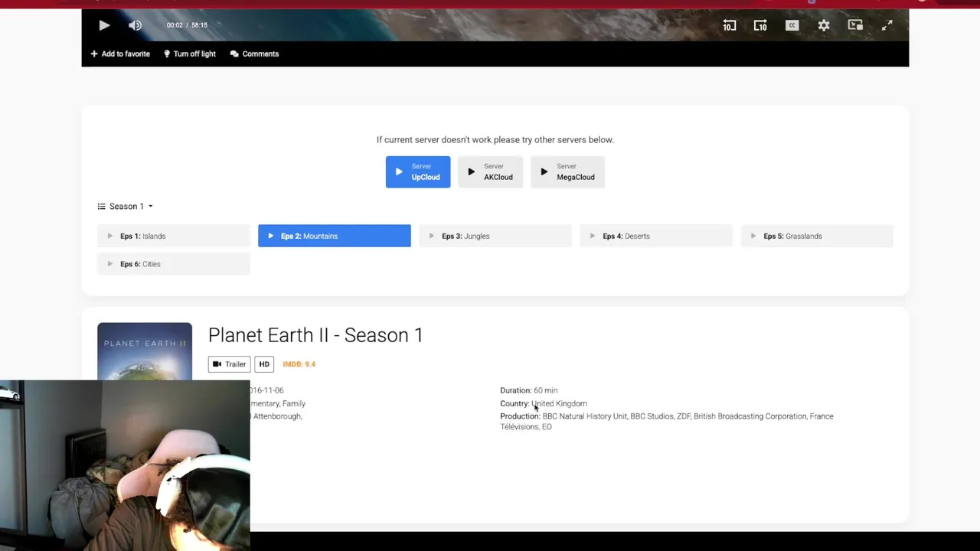The width and height of the screenshot is (980, 551).
Task: Add to favorite link
Action: pos(120,54)
